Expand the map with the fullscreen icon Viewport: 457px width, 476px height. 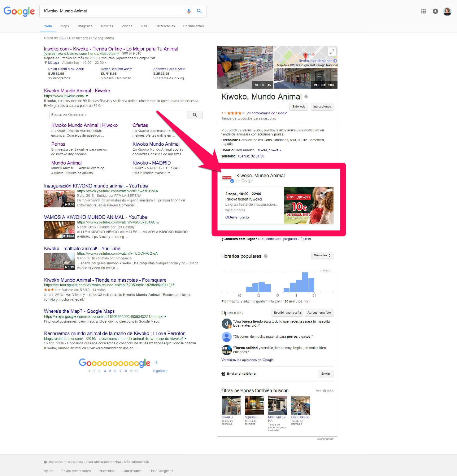pyautogui.click(x=332, y=51)
